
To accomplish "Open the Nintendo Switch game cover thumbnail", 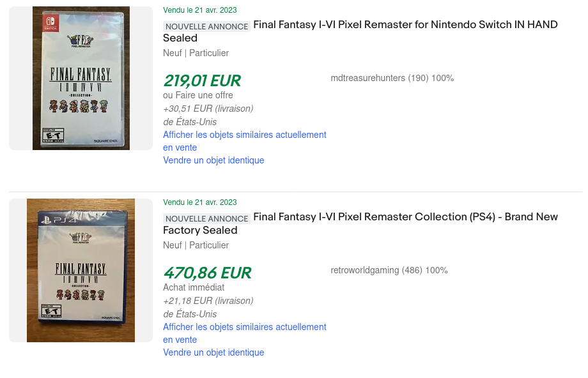I will (x=81, y=78).
